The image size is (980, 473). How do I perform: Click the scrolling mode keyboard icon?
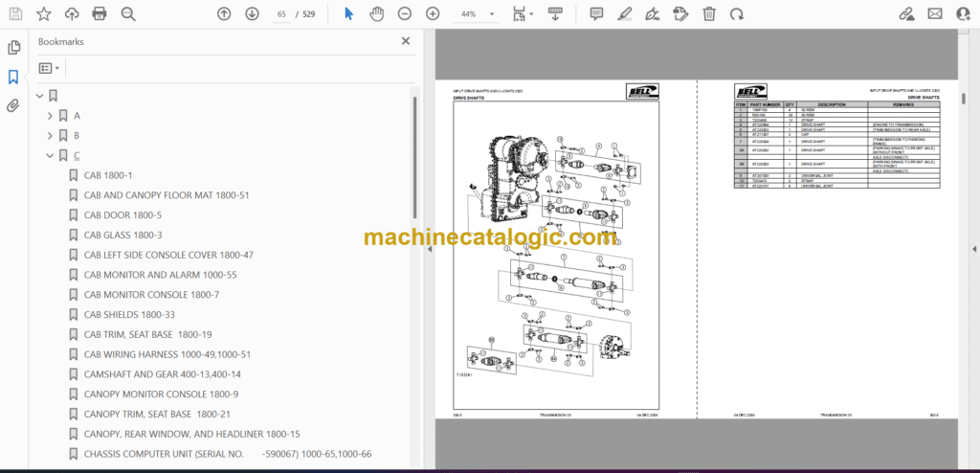(x=556, y=13)
